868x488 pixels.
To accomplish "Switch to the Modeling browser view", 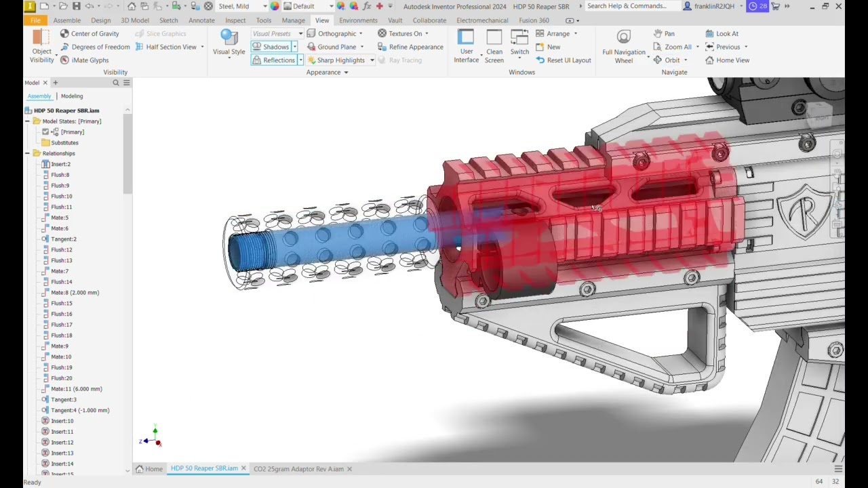I will click(72, 96).
